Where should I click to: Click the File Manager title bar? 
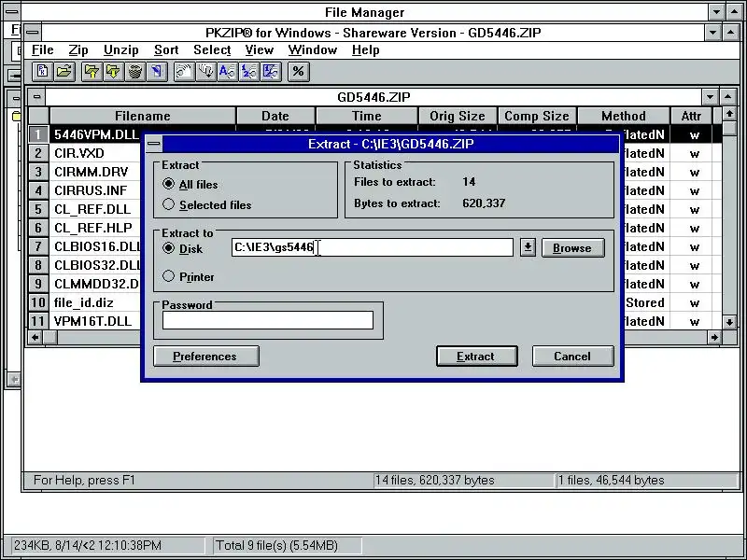click(x=364, y=12)
